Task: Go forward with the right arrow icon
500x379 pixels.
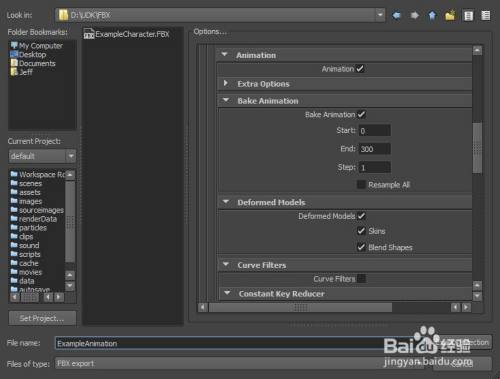Action: (x=414, y=15)
